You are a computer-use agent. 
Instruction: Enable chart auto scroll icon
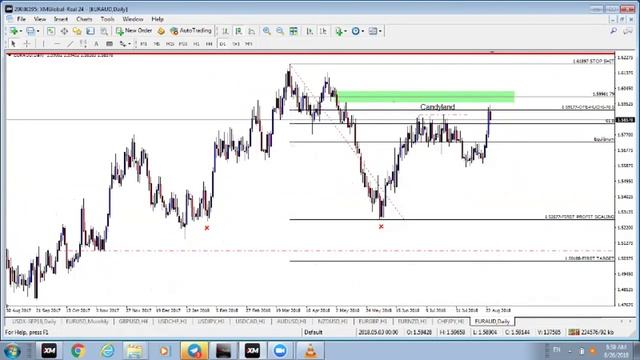(x=310, y=31)
